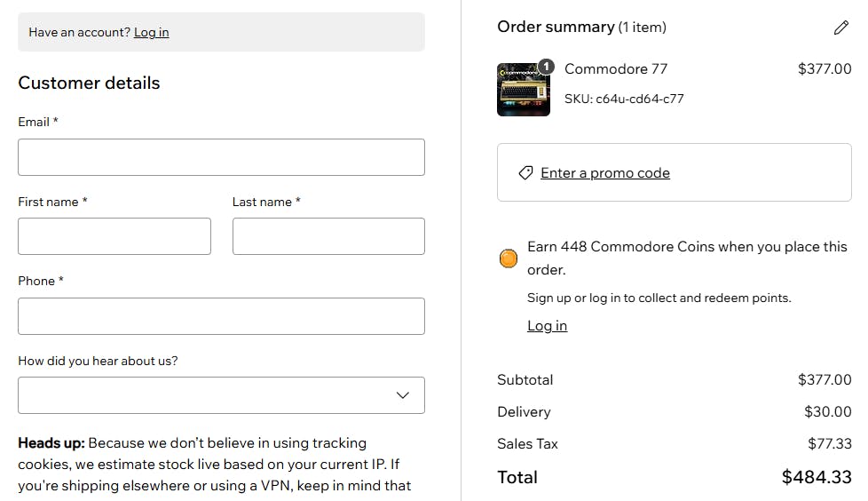
Task: Focus the Last name input field
Action: point(328,236)
